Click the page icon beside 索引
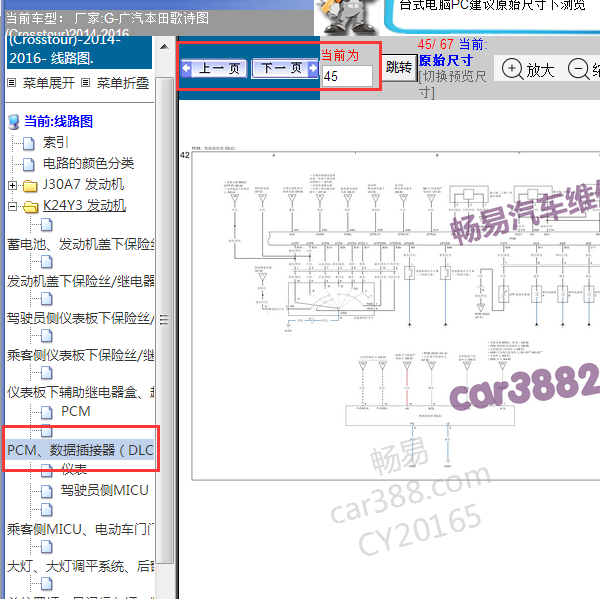The width and height of the screenshot is (600, 599). 28,144
